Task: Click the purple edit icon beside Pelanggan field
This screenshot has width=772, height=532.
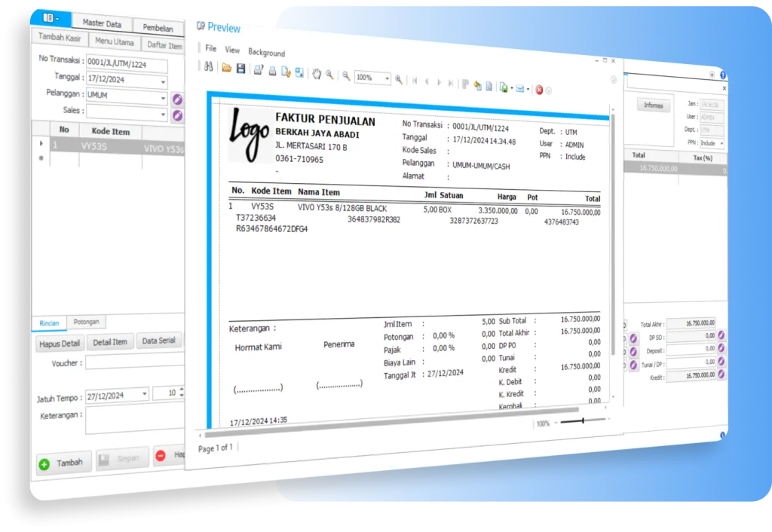Action: click(x=177, y=99)
